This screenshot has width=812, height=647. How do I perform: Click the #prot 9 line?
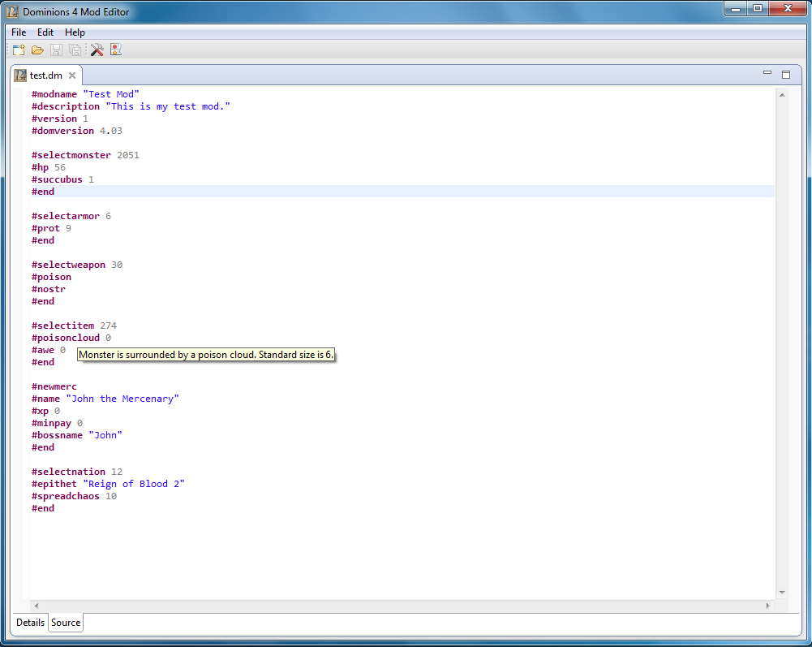(51, 228)
